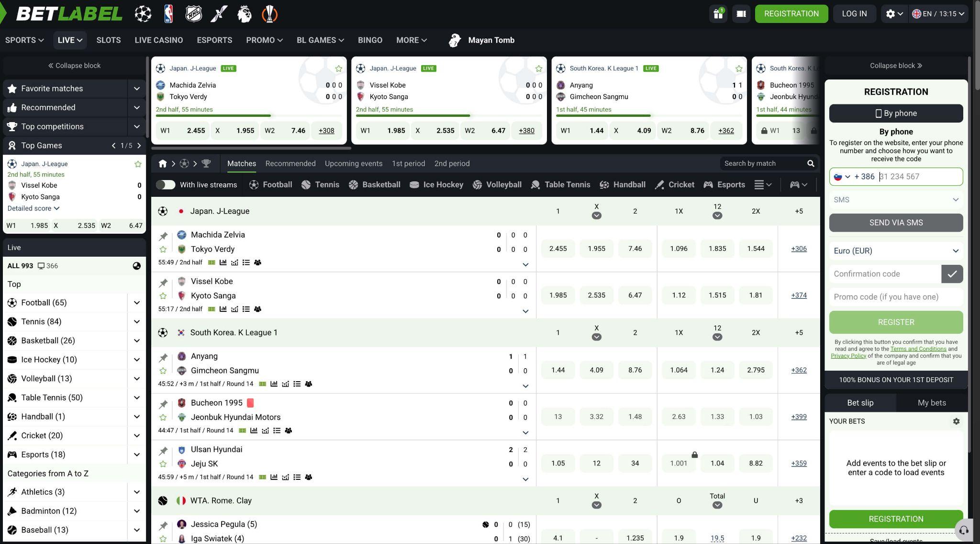Switch to the 2nd period tab
980x544 pixels.
point(452,164)
